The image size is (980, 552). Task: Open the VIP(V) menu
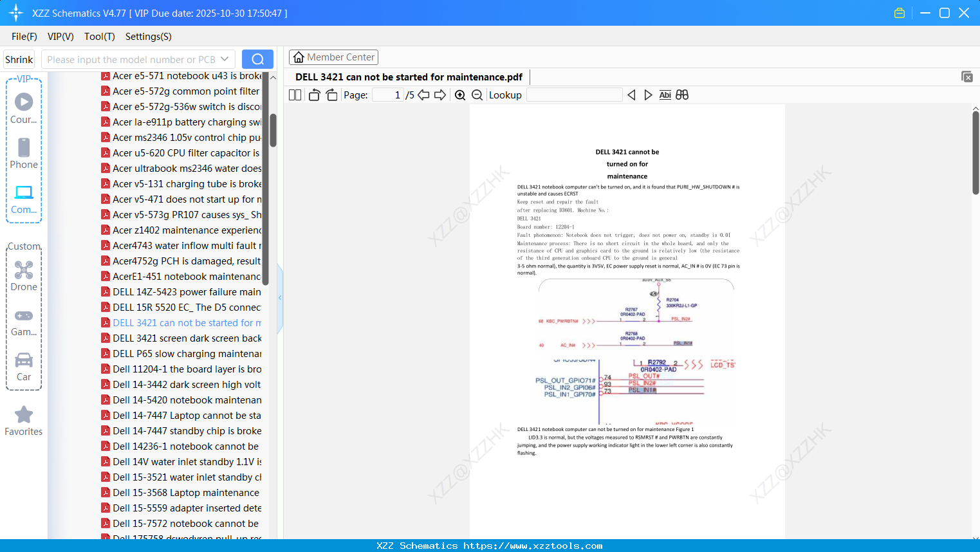pos(60,37)
